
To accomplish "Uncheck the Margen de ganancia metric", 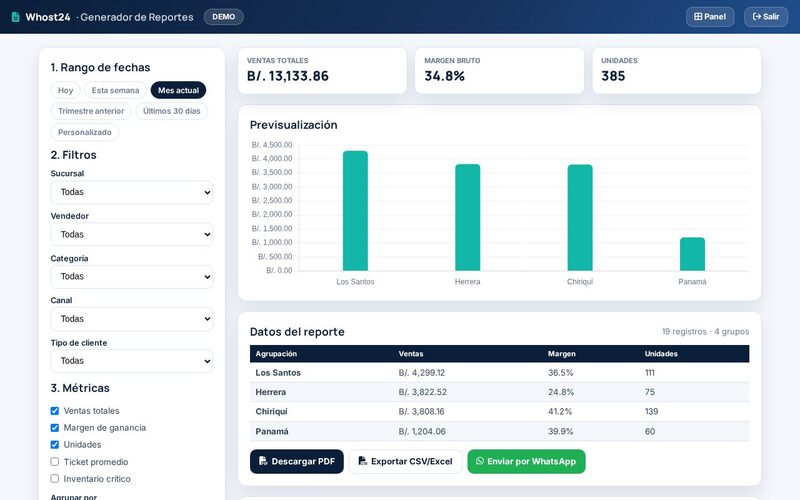I will coord(55,428).
